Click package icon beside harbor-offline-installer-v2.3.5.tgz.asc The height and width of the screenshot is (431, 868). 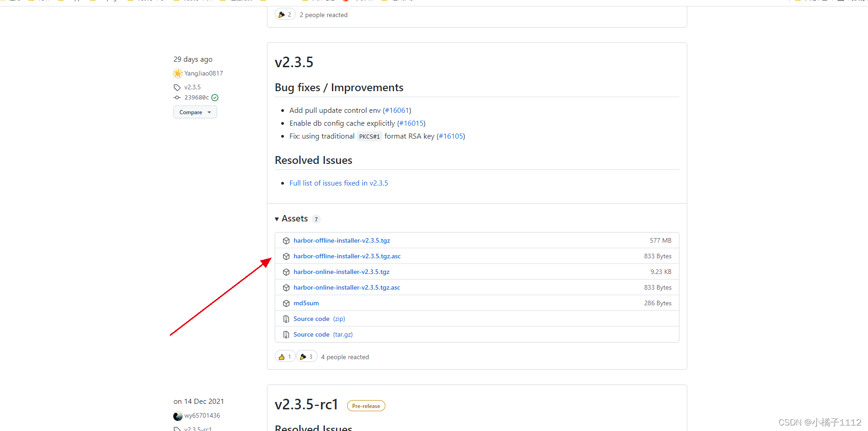[286, 256]
